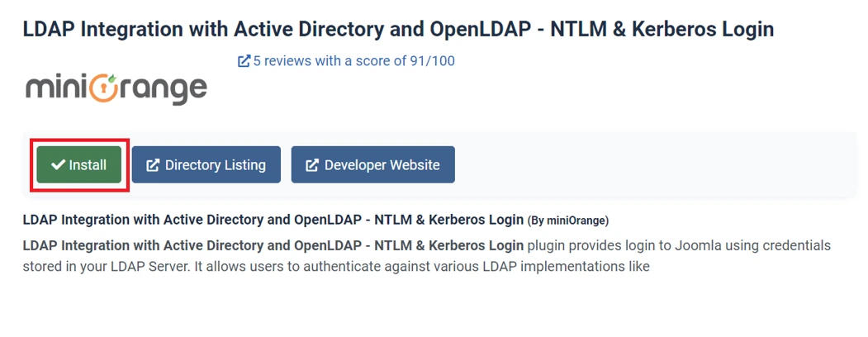Viewport: 868px width, 337px height.
Task: Click the plugin description paragraph
Action: pos(427,256)
